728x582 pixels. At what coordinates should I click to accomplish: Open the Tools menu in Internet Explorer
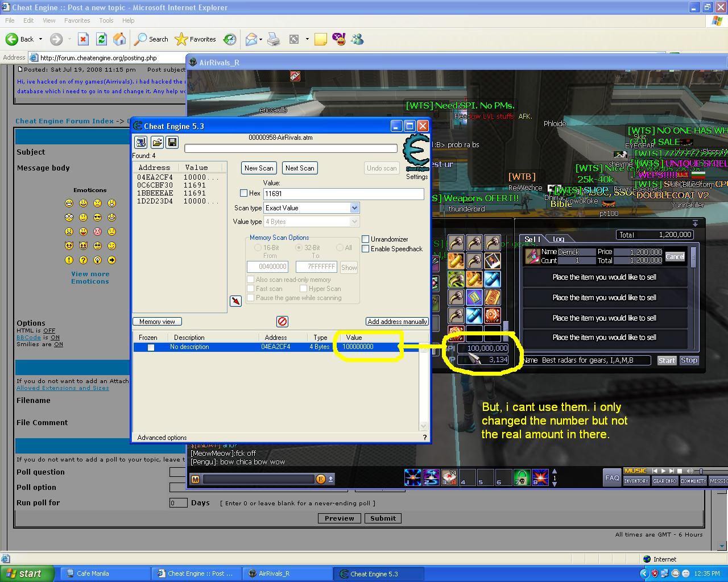point(106,20)
